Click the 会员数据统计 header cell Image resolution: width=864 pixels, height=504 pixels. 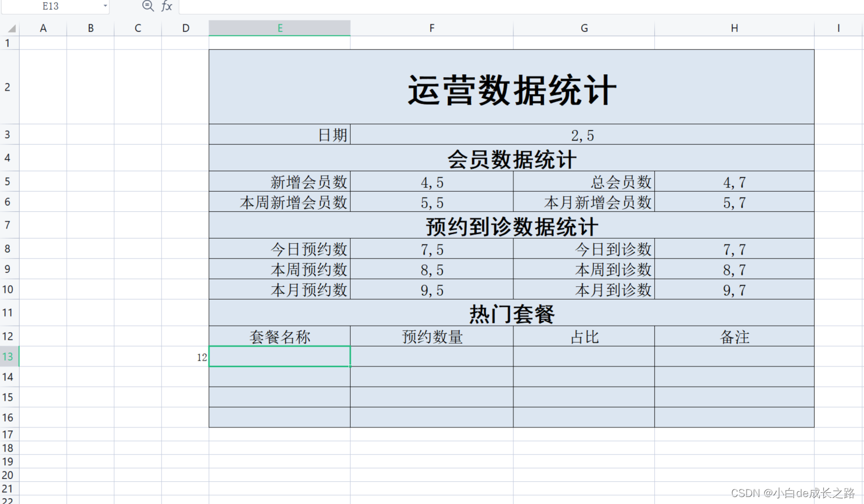[x=511, y=157]
